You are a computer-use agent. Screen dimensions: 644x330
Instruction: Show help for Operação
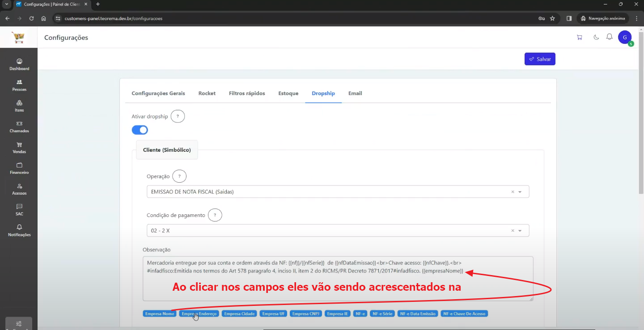pyautogui.click(x=179, y=176)
